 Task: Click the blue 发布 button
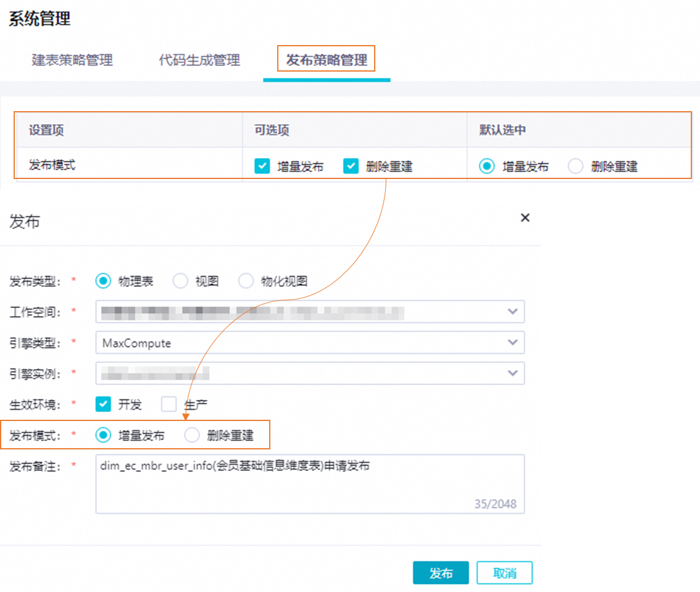[x=441, y=573]
